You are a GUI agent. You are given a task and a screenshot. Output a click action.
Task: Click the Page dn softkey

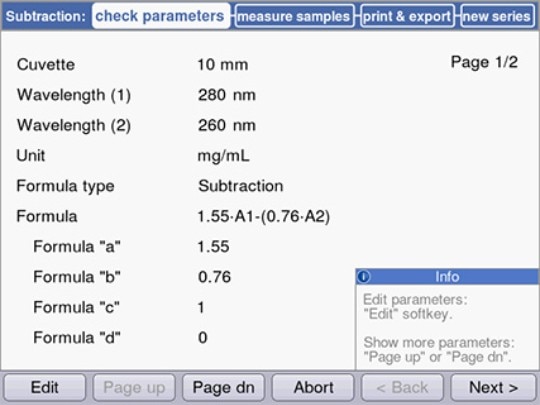tap(224, 387)
